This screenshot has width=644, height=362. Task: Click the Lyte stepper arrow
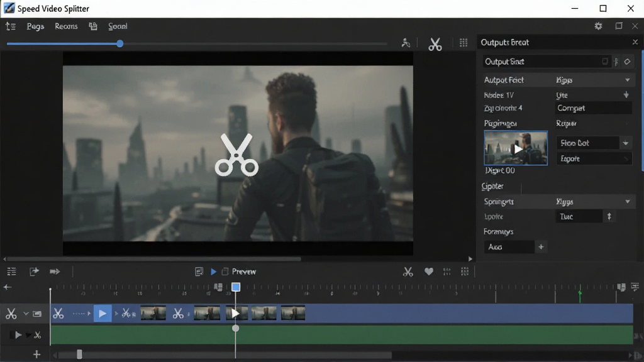[626, 95]
